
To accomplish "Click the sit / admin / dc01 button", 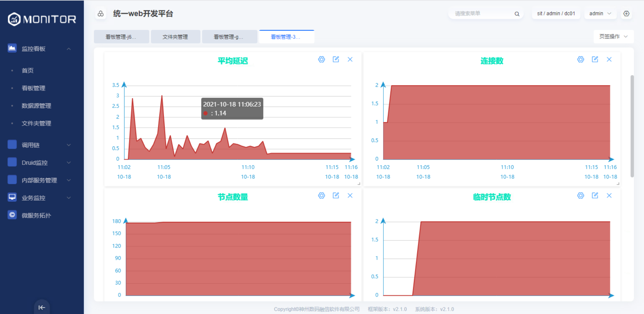I will click(x=556, y=14).
